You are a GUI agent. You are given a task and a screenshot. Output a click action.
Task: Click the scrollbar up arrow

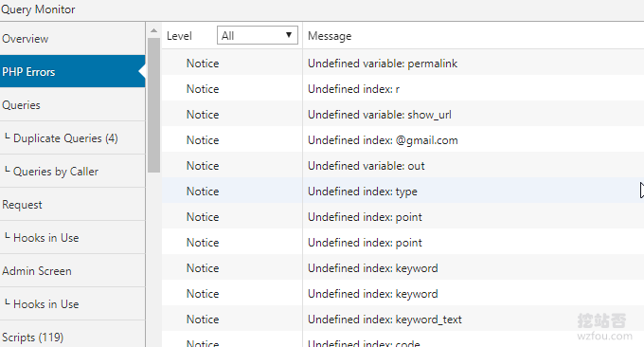(x=153, y=31)
